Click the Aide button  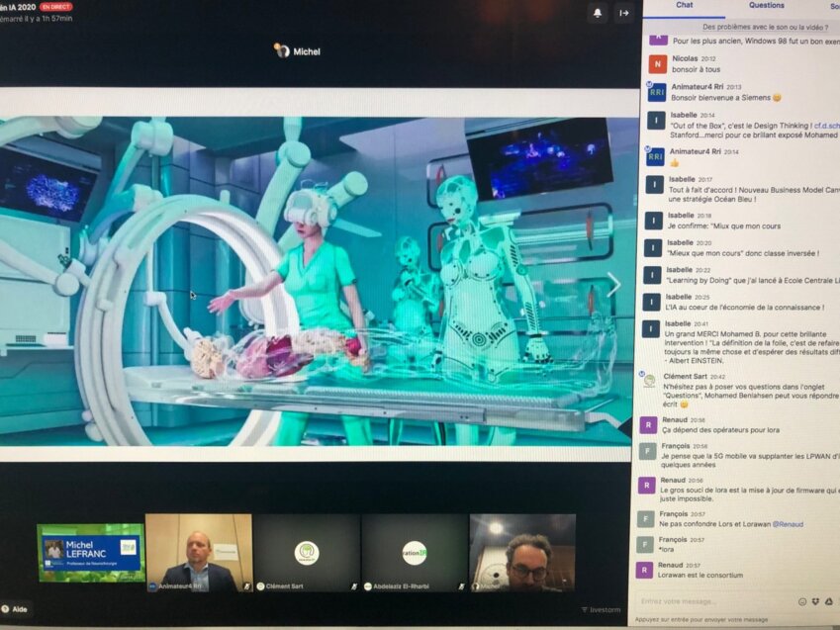pyautogui.click(x=15, y=608)
